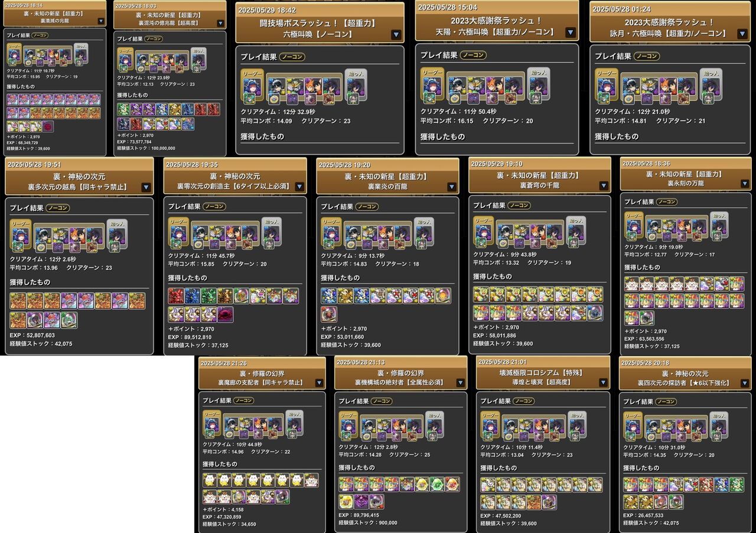756x533 pixels.
Task: Expand the 闘技場ボスラッシュ entry dropdown arrow
Action: pyautogui.click(x=396, y=34)
